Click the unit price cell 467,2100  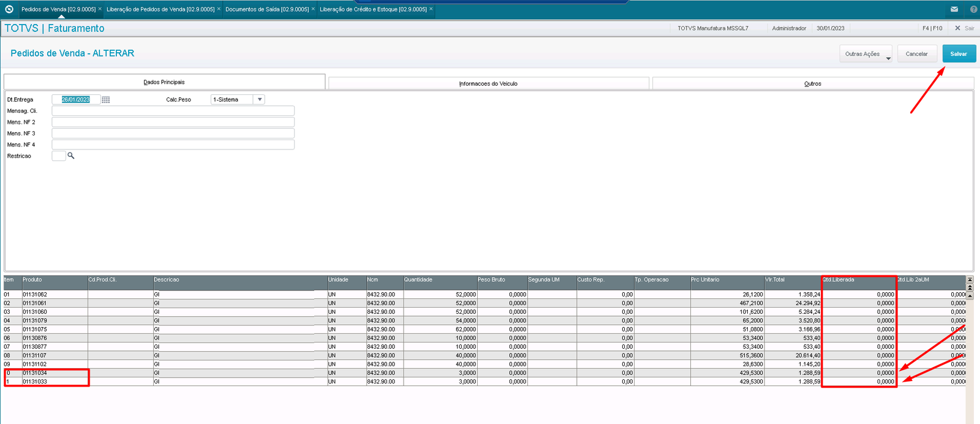[x=727, y=303]
